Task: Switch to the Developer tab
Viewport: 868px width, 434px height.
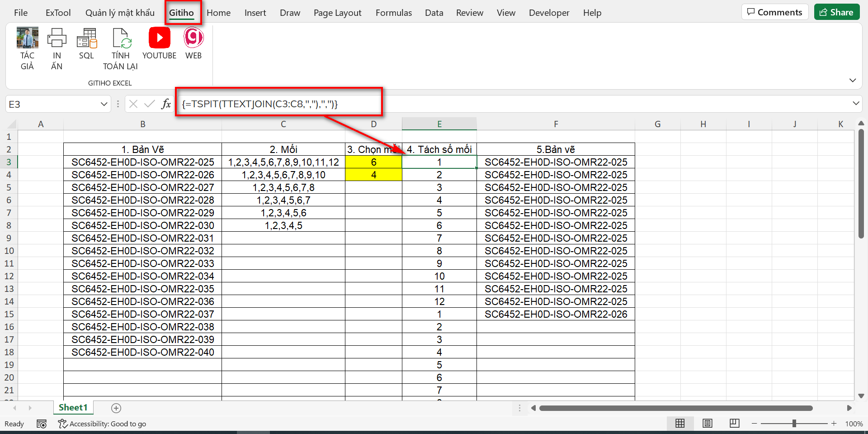Action: point(549,13)
